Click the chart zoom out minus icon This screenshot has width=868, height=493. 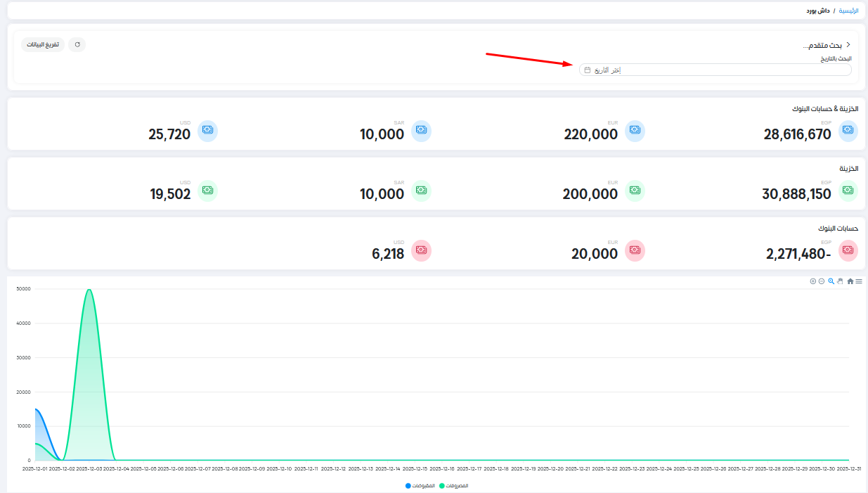(822, 281)
